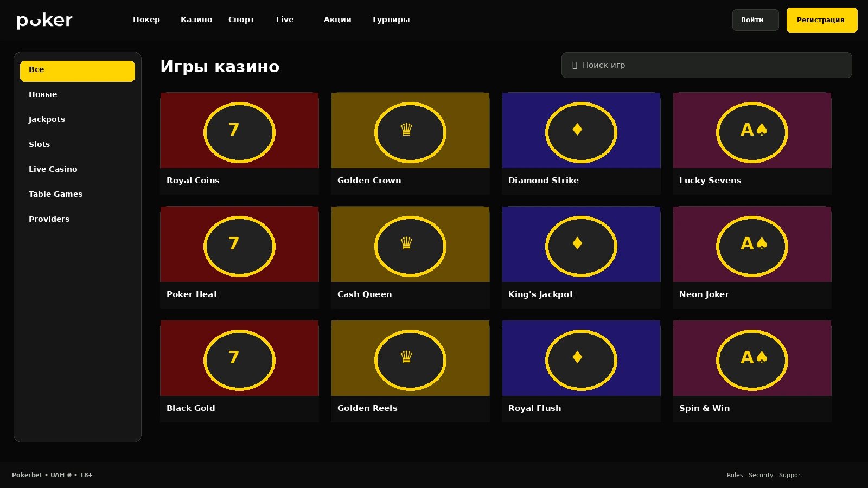Open the Black Gold seven icon
868x488 pixels.
point(239,360)
